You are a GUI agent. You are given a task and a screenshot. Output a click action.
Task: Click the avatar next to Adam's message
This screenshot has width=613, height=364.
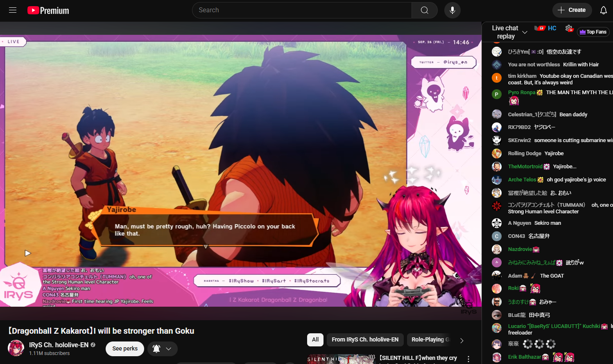tap(497, 276)
